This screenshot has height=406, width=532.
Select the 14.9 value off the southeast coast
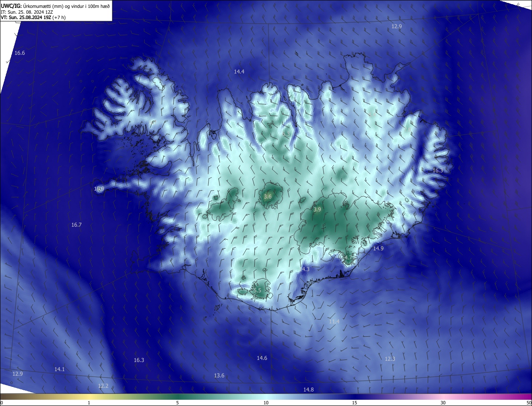pyautogui.click(x=378, y=249)
